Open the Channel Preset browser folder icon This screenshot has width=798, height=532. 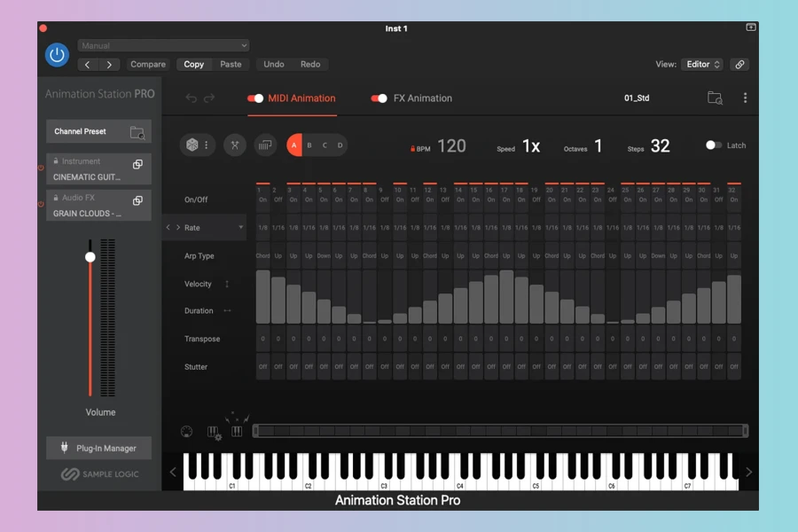tap(137, 132)
